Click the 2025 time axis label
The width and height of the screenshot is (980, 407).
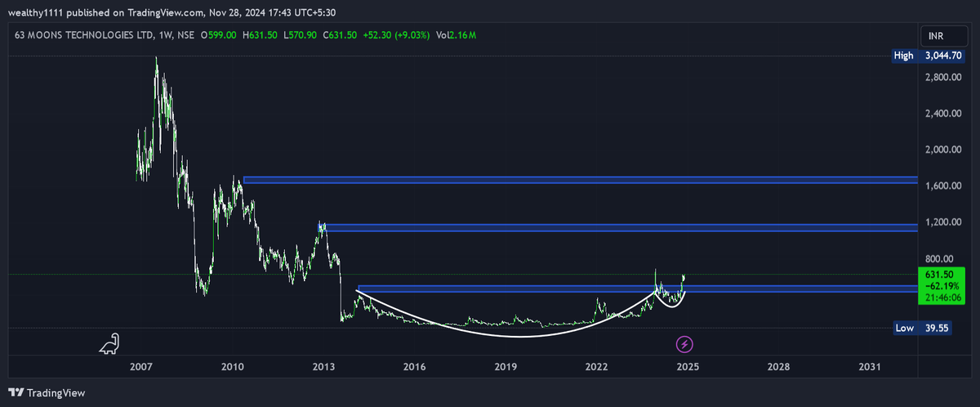point(688,368)
